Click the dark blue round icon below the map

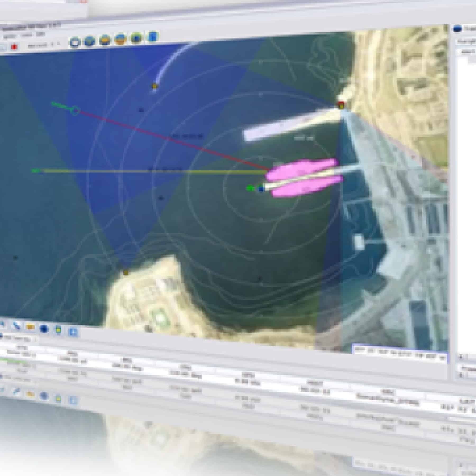[44, 329]
